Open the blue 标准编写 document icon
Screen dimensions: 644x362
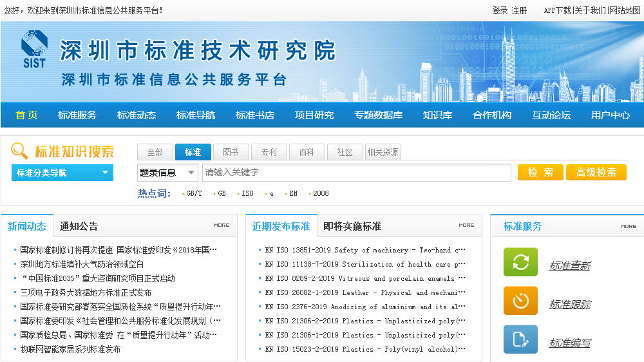point(520,339)
